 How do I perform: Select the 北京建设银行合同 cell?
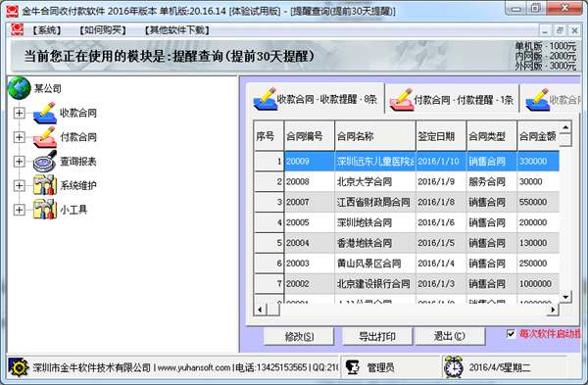click(x=375, y=284)
